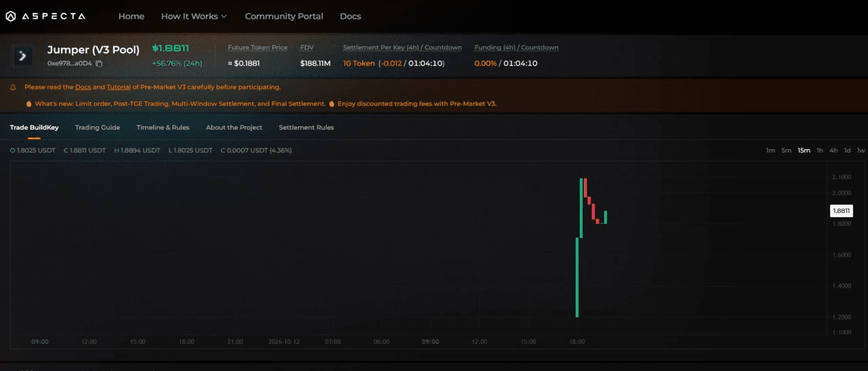Click the tall green candlestick at 18:00
The height and width of the screenshot is (371, 868).
click(577, 277)
